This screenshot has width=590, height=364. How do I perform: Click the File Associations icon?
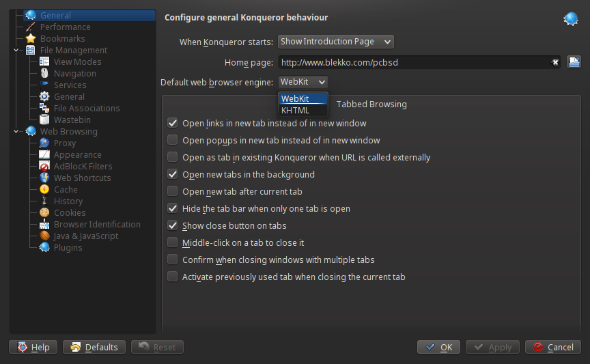pyautogui.click(x=44, y=109)
